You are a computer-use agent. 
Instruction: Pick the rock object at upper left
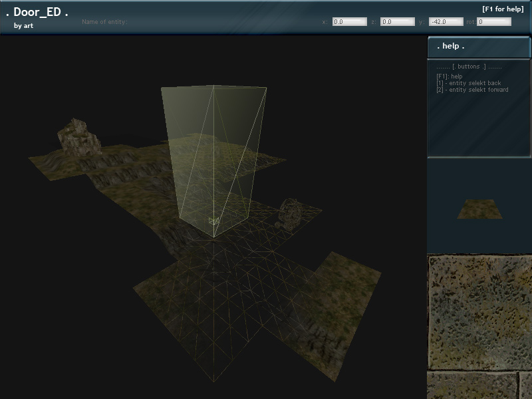click(78, 136)
